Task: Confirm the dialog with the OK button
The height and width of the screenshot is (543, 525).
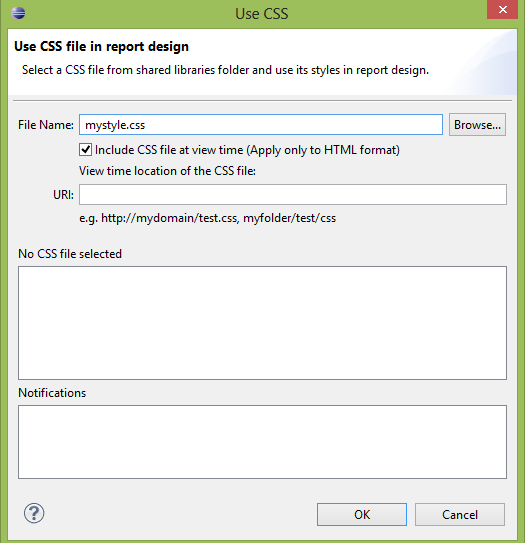Action: [362, 515]
